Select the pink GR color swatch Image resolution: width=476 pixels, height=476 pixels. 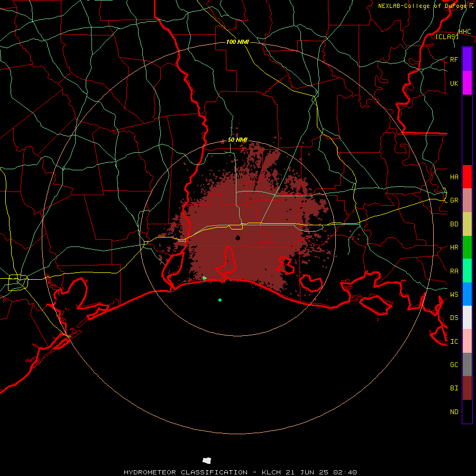point(467,200)
